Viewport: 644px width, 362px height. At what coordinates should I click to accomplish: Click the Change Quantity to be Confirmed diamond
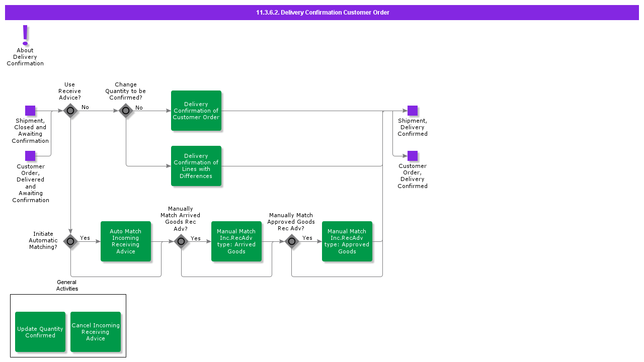126,111
